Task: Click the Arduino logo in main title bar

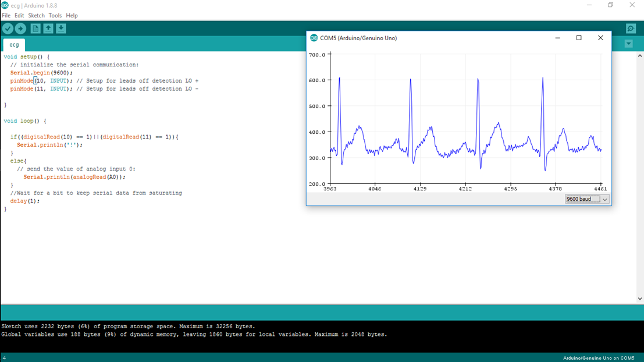Action: [x=5, y=5]
